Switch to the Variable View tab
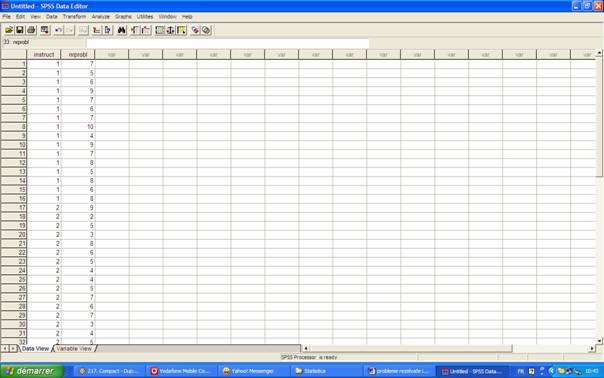 [74, 349]
